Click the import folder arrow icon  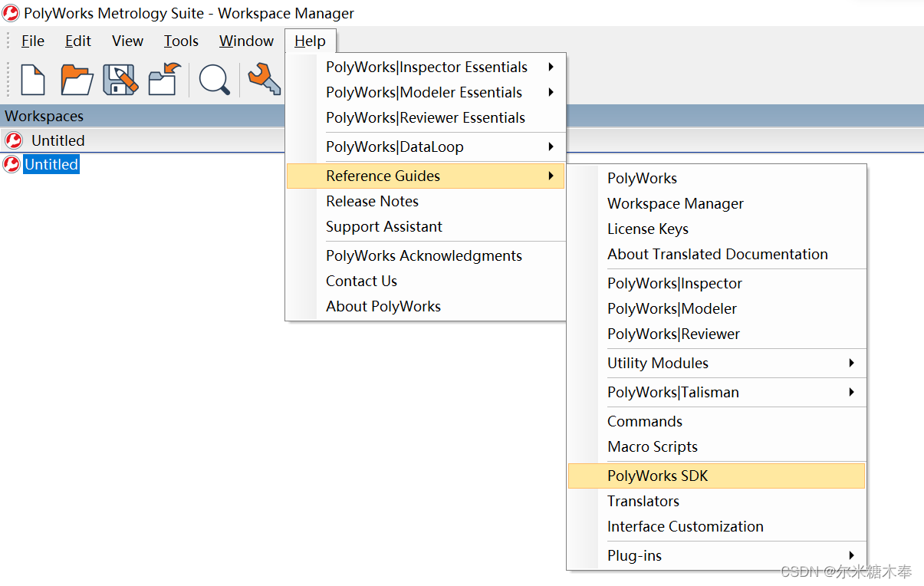pos(164,80)
